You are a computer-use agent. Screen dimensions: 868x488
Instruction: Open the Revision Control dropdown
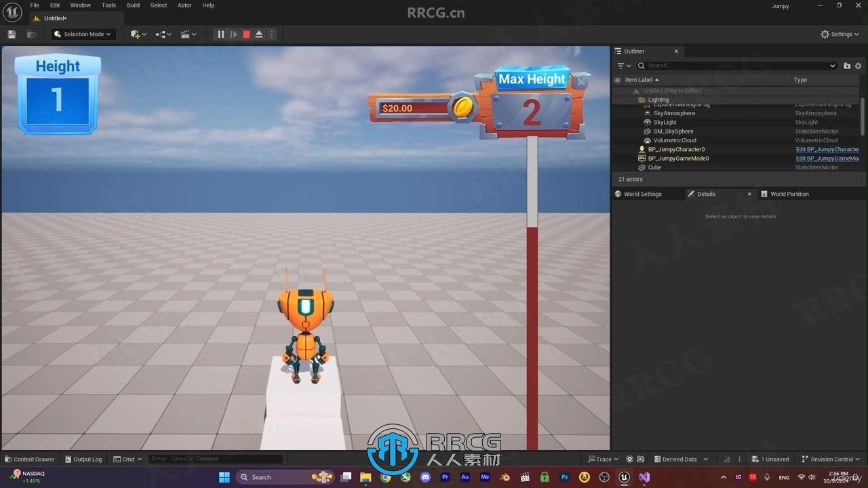pyautogui.click(x=831, y=459)
